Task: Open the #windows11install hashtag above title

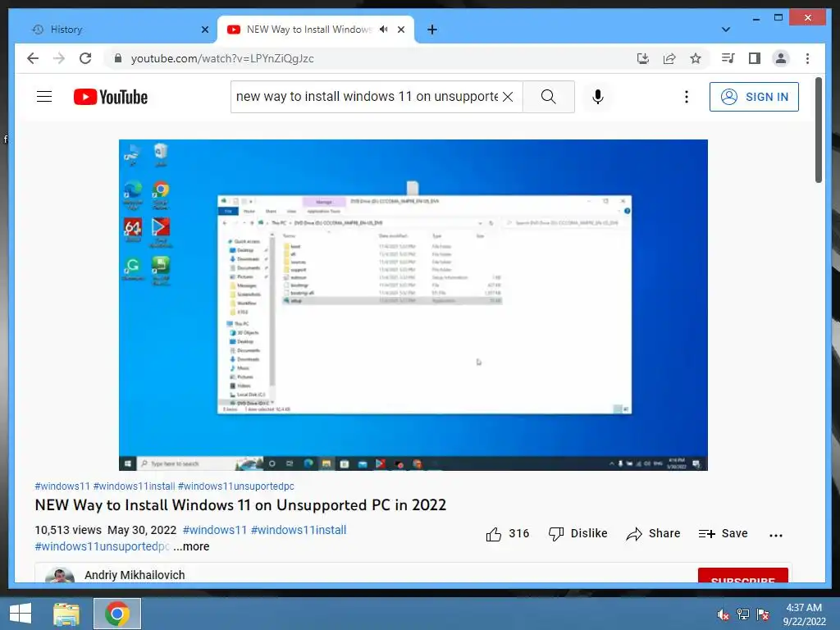Action: pos(134,486)
